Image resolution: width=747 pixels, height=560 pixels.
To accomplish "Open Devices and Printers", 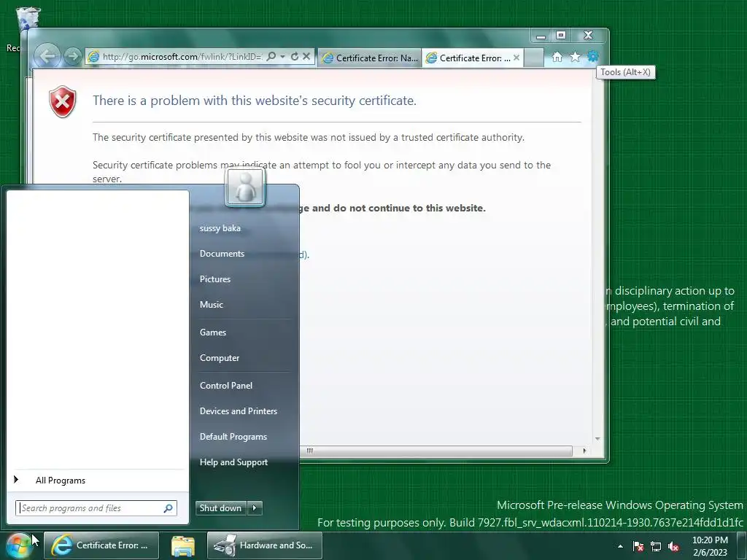I will (x=239, y=411).
